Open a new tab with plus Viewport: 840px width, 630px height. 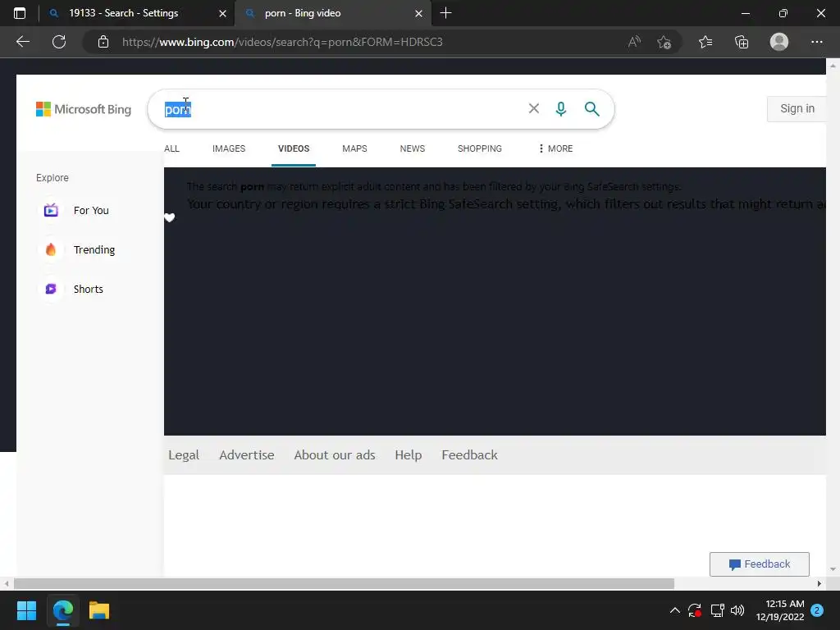tap(445, 13)
